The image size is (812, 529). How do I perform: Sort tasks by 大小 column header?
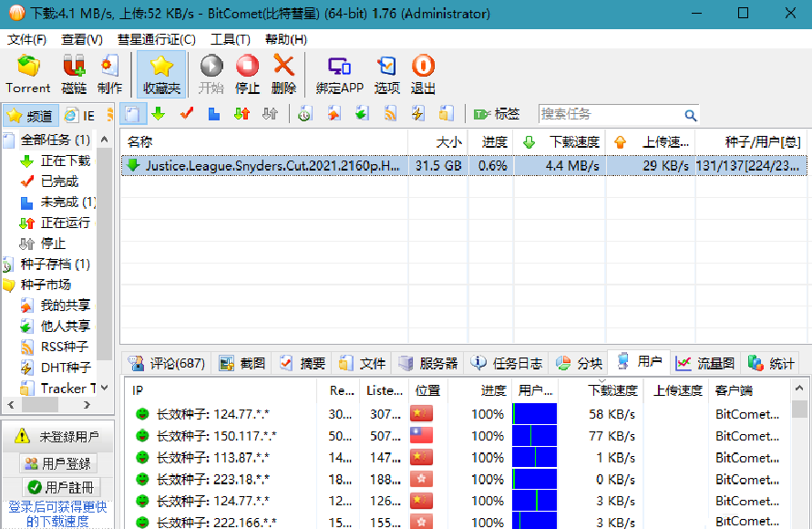coord(438,142)
